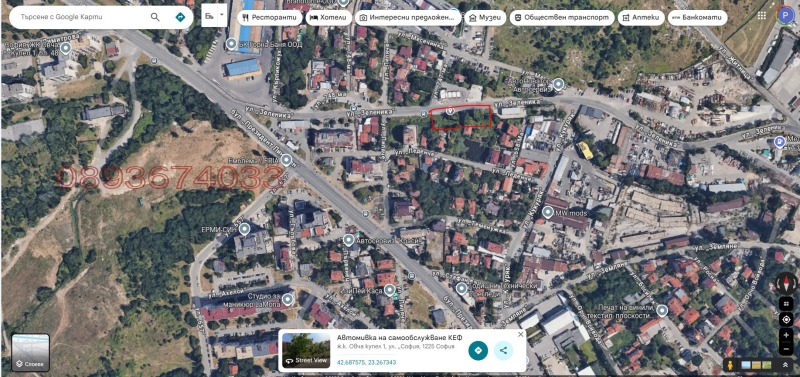800x377 pixels.
Task: Click the share icon in the place card
Action: [504, 350]
